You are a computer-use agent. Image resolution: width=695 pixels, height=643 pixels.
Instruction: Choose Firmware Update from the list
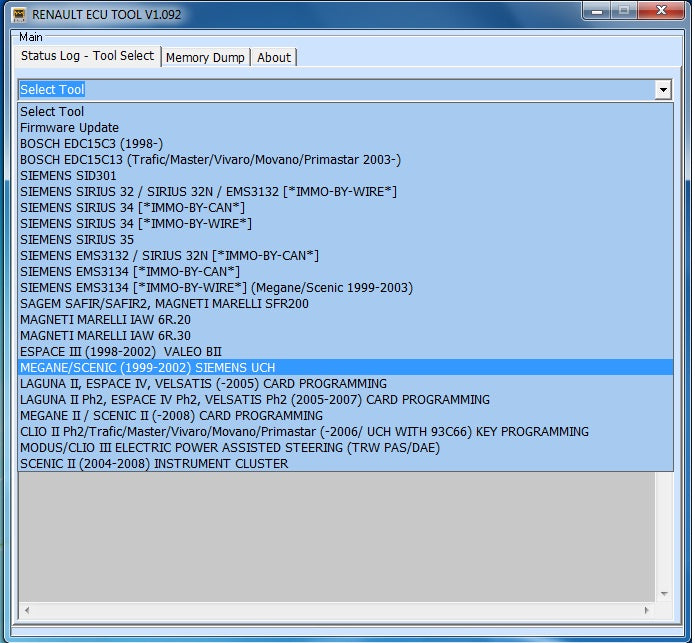click(70, 128)
